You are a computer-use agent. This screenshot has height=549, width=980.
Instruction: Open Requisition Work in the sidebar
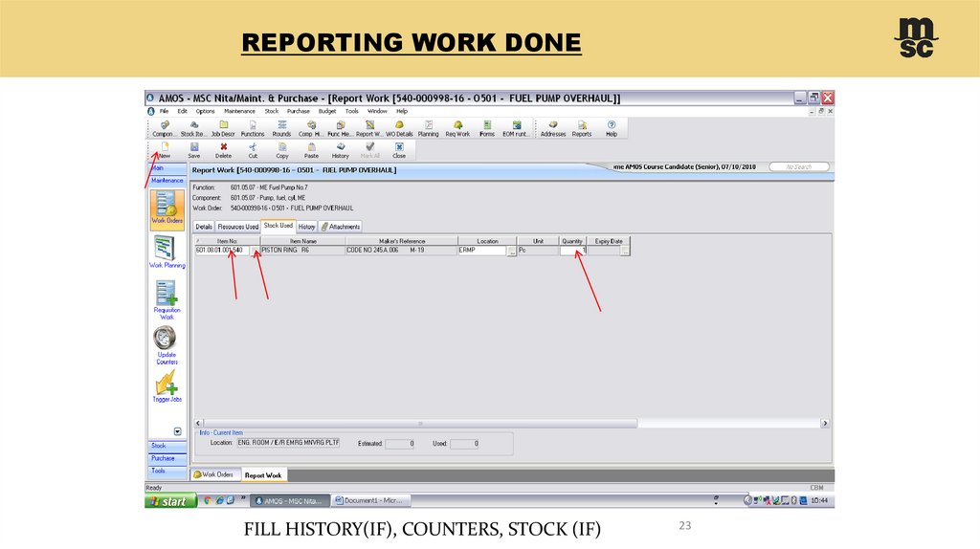coord(167,299)
